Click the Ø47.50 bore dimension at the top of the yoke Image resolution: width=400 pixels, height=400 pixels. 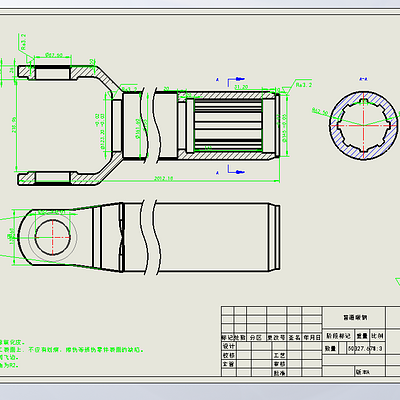pyautogui.click(x=54, y=55)
